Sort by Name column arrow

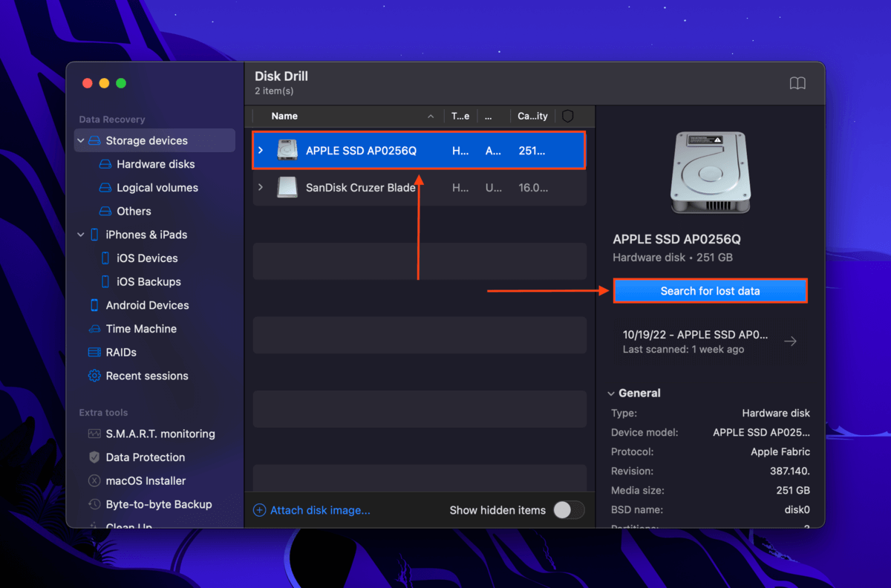tap(431, 117)
